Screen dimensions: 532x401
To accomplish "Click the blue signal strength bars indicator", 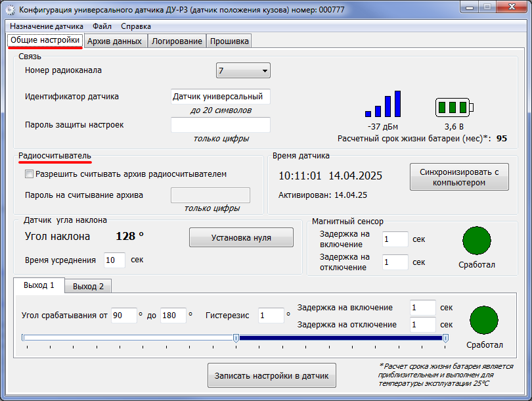I will tap(383, 104).
